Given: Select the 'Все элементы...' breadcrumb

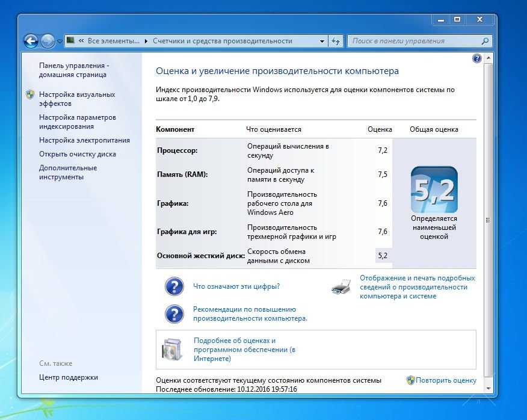Looking at the screenshot, I should 113,41.
